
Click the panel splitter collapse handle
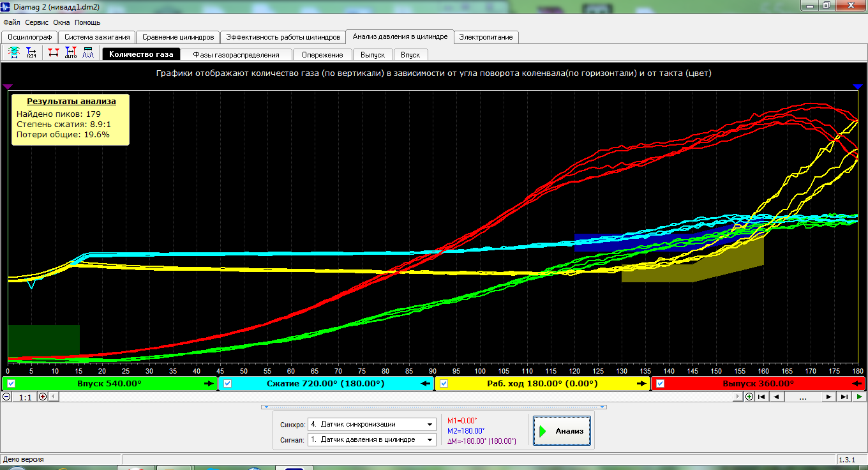434,407
